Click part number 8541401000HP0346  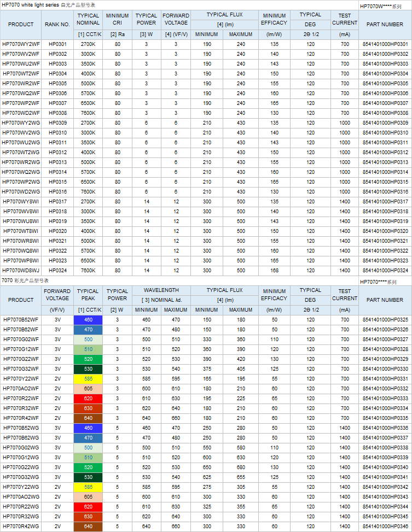[385, 527]
